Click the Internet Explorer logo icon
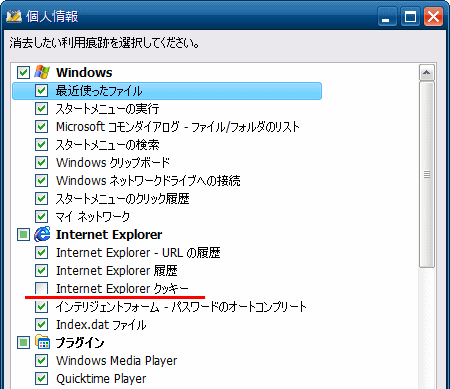The width and height of the screenshot is (450, 389). tap(42, 234)
